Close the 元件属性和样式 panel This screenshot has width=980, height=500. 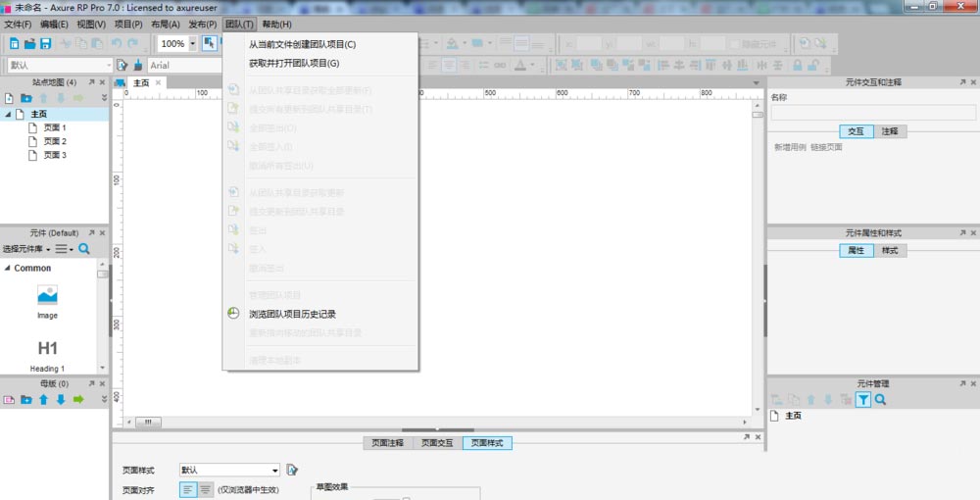coord(973,232)
